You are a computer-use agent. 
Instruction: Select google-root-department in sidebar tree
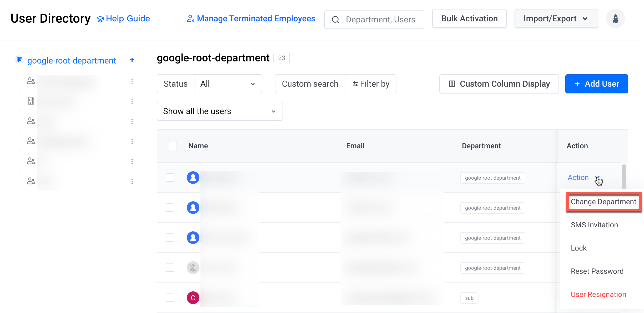click(x=72, y=61)
